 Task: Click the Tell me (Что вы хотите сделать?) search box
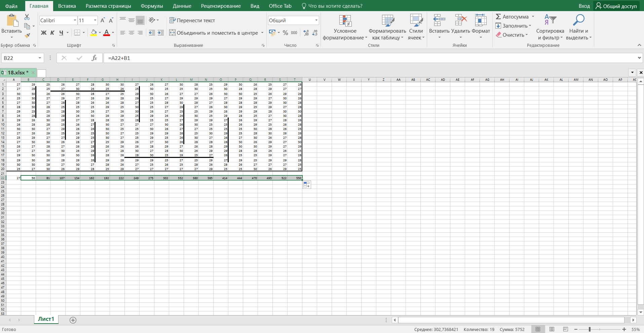coord(332,6)
